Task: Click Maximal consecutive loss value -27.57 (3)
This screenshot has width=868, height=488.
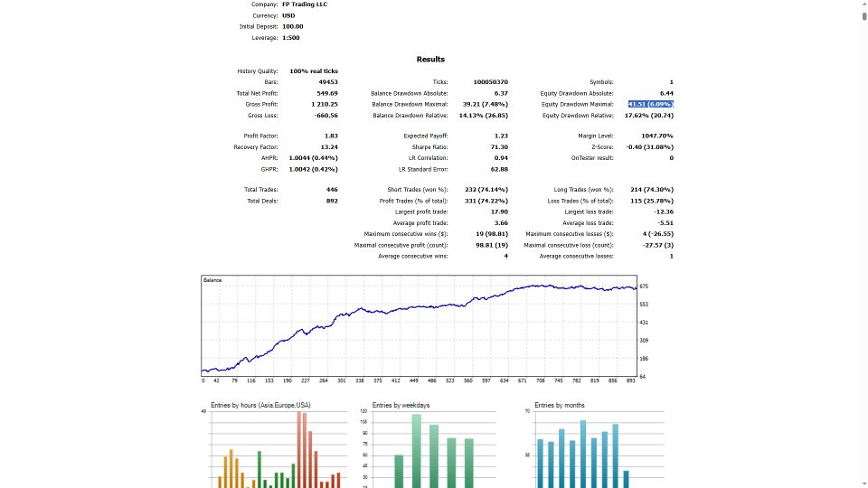Action: pyautogui.click(x=659, y=245)
